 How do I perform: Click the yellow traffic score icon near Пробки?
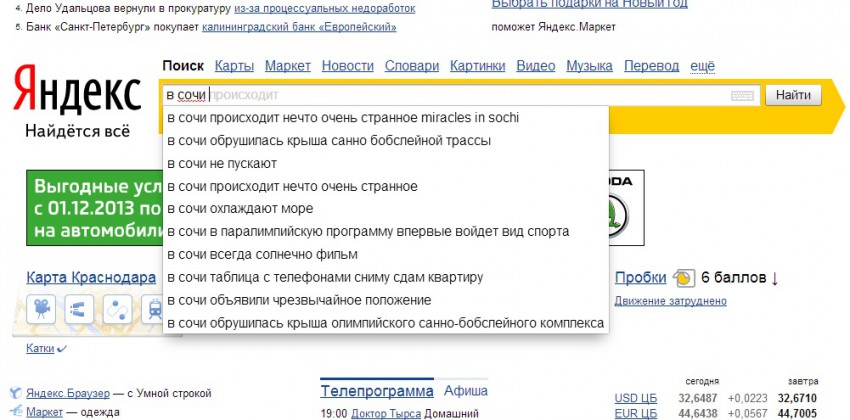[684, 278]
